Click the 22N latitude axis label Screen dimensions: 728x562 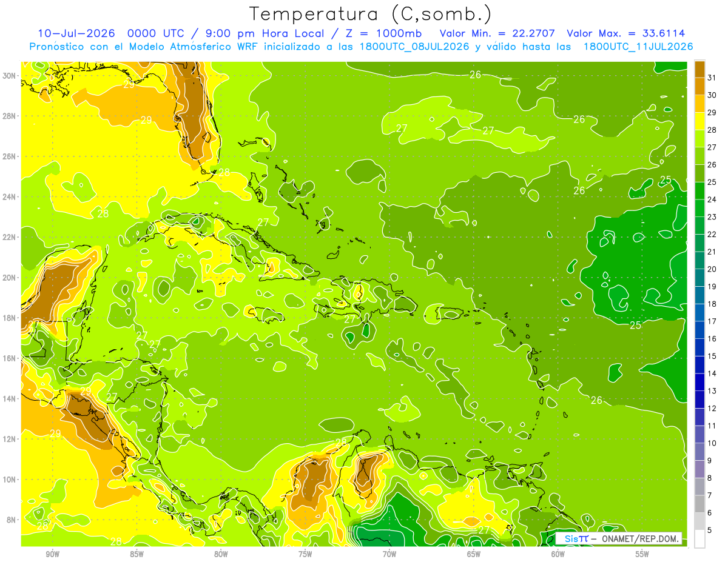[9, 237]
